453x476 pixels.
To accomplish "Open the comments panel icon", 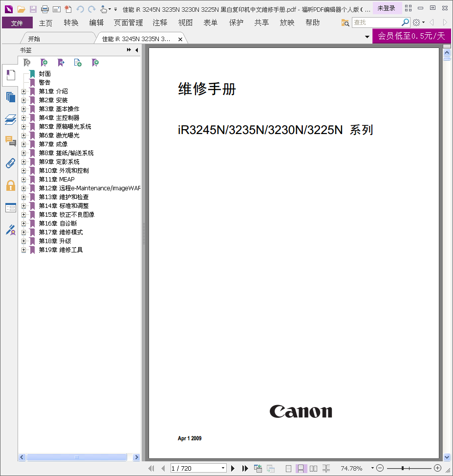I will pyautogui.click(x=11, y=141).
